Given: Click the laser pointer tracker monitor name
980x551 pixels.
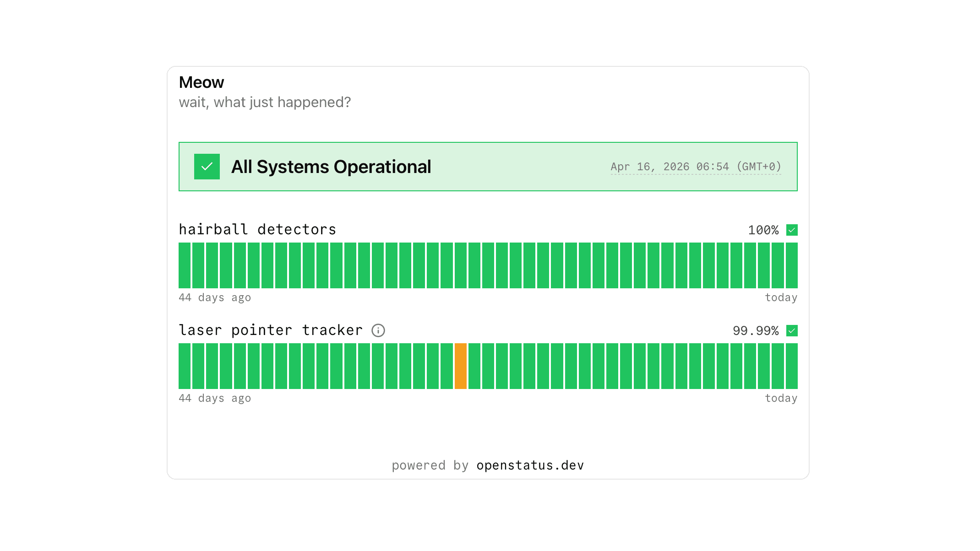Looking at the screenshot, I should (271, 330).
